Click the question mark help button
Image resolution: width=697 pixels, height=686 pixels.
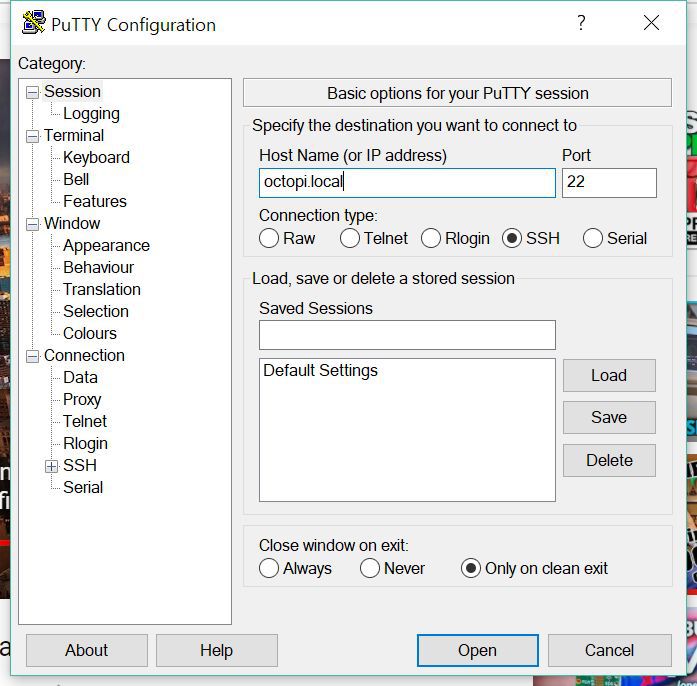tap(581, 22)
